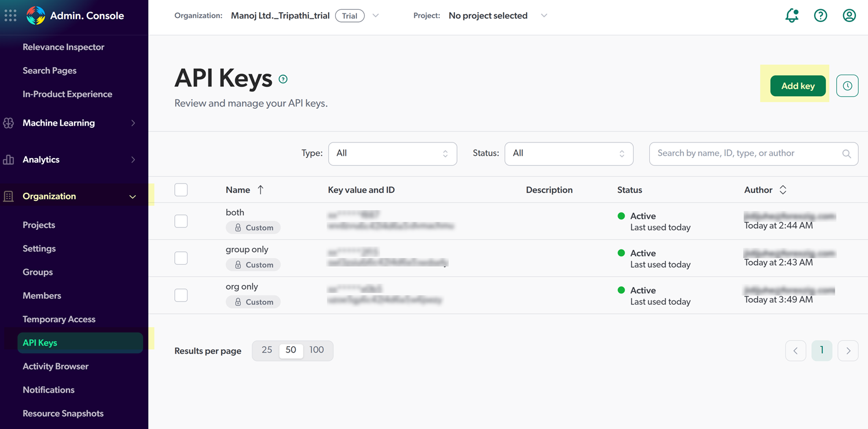This screenshot has width=868, height=429.
Task: Click the clock history icon button
Action: click(x=847, y=86)
